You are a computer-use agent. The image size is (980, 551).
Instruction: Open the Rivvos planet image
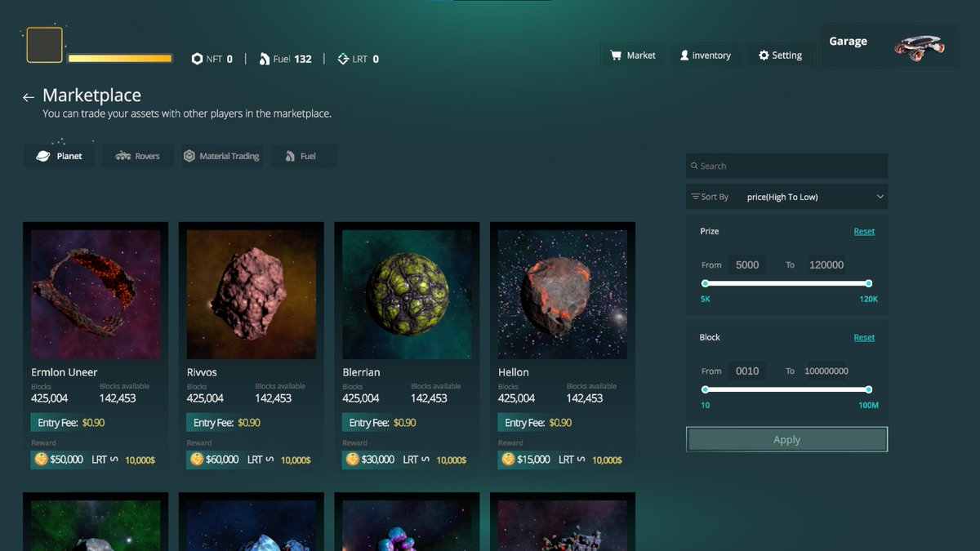coord(252,295)
